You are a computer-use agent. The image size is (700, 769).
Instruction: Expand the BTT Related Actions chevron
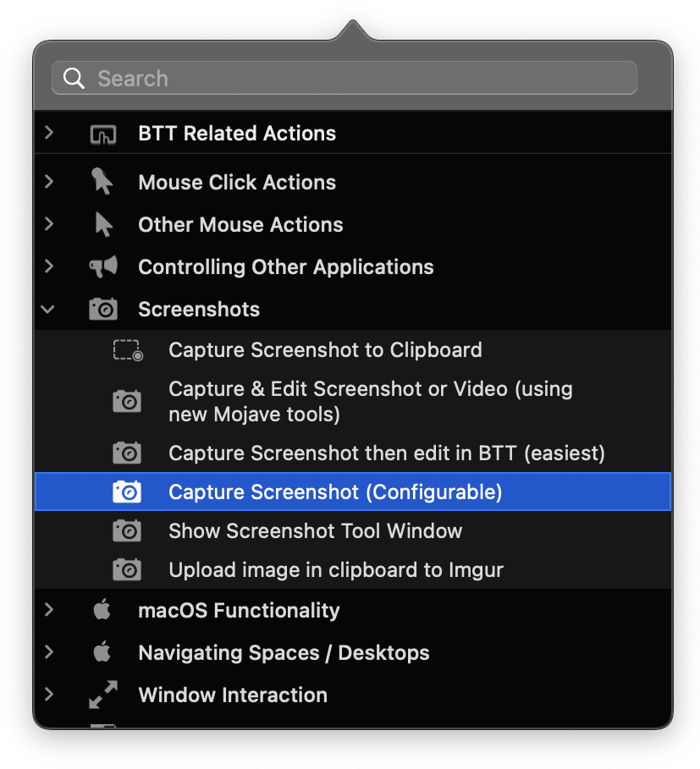click(x=48, y=134)
